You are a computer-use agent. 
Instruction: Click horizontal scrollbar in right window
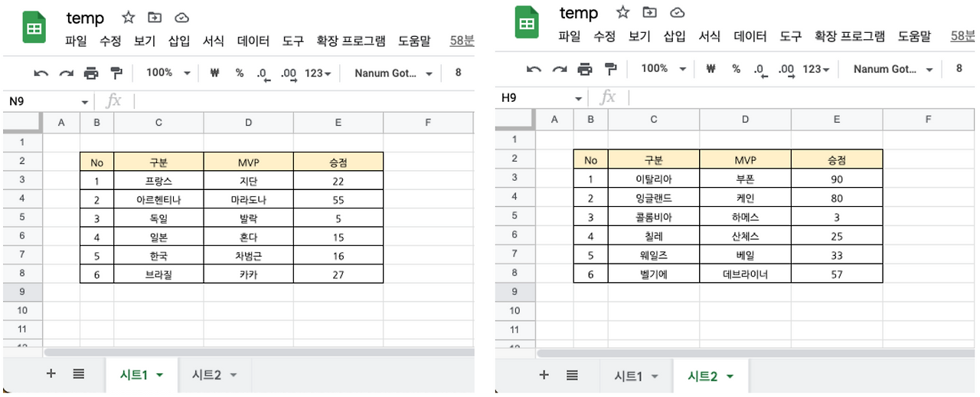click(x=756, y=353)
